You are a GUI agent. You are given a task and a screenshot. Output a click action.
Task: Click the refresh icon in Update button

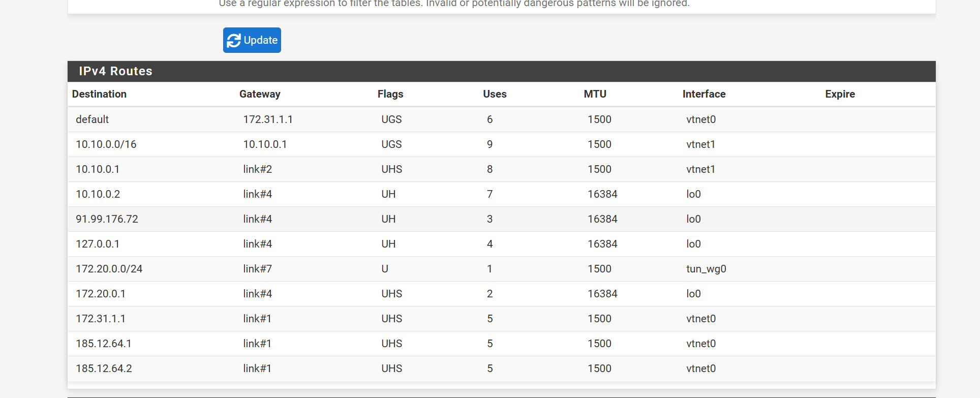pos(234,41)
